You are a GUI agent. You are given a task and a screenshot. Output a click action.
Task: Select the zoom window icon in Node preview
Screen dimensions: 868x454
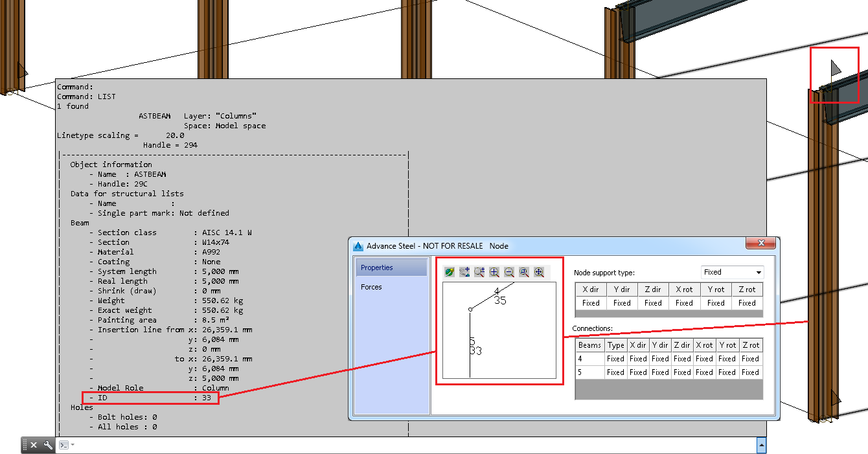point(524,273)
